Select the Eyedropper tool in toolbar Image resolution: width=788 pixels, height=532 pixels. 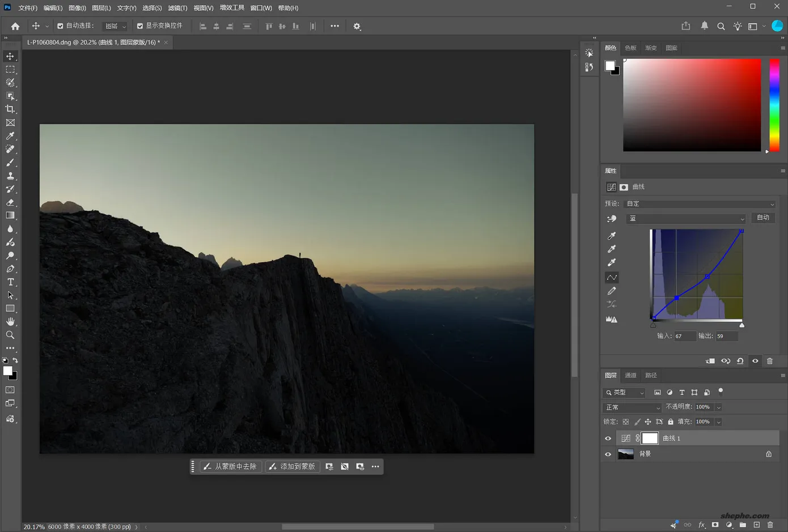coord(10,136)
